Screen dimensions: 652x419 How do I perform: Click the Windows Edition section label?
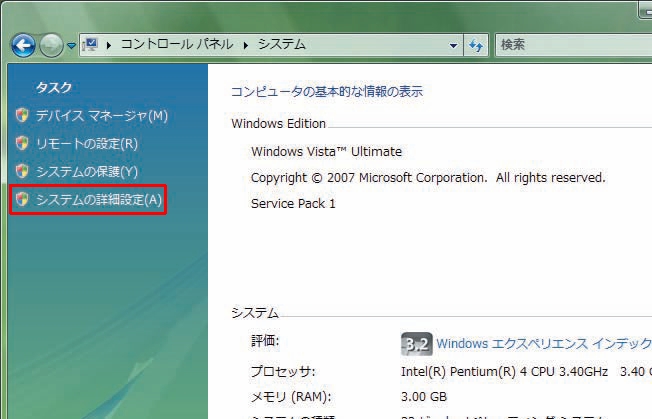(278, 124)
